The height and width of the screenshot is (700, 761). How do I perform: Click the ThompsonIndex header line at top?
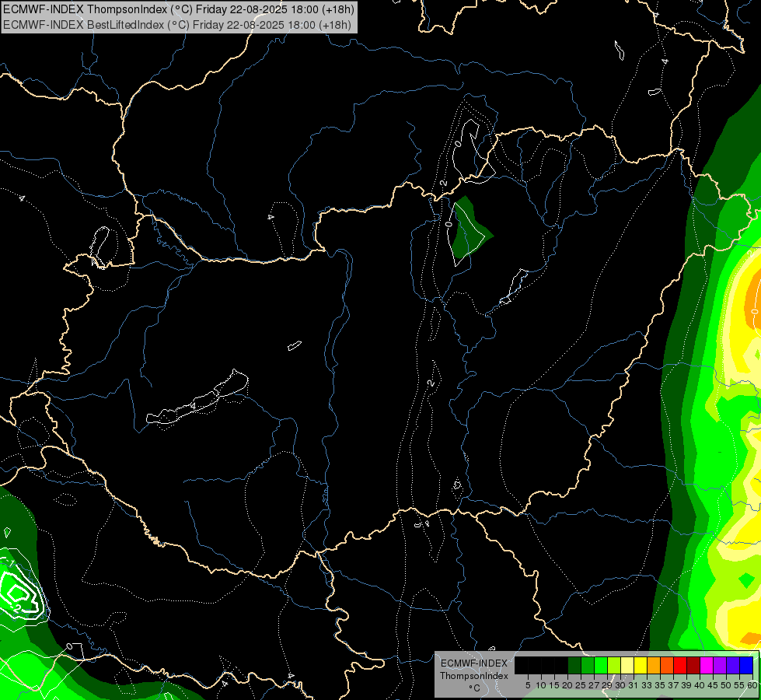point(179,9)
